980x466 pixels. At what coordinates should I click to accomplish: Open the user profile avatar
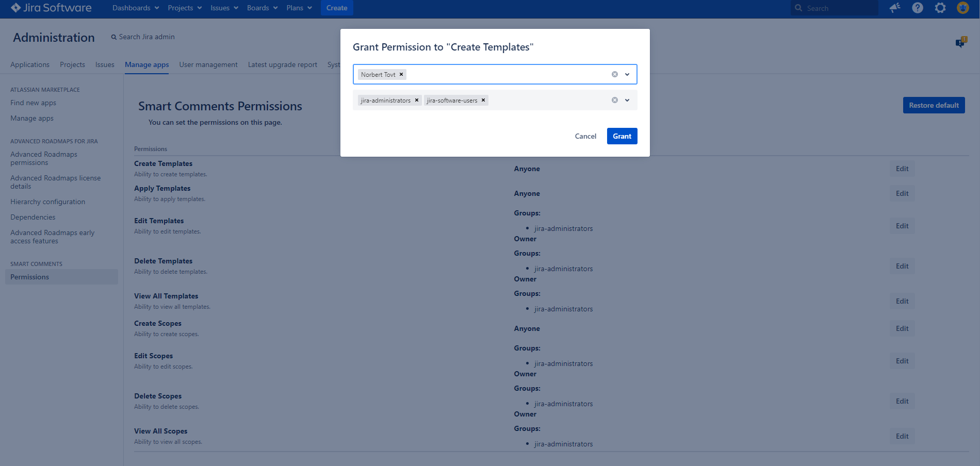(x=962, y=8)
